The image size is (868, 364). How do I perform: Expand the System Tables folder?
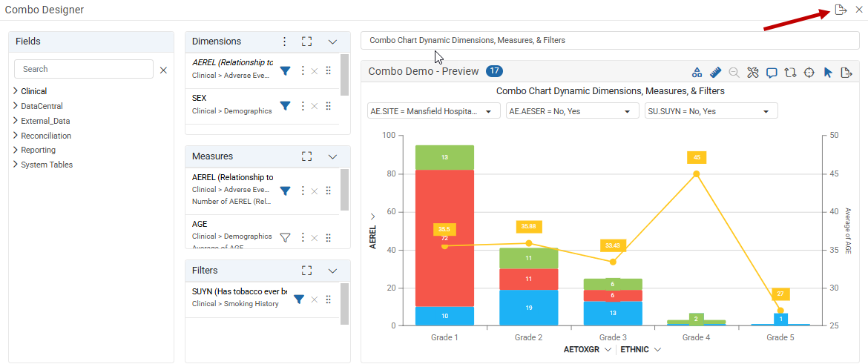(16, 165)
